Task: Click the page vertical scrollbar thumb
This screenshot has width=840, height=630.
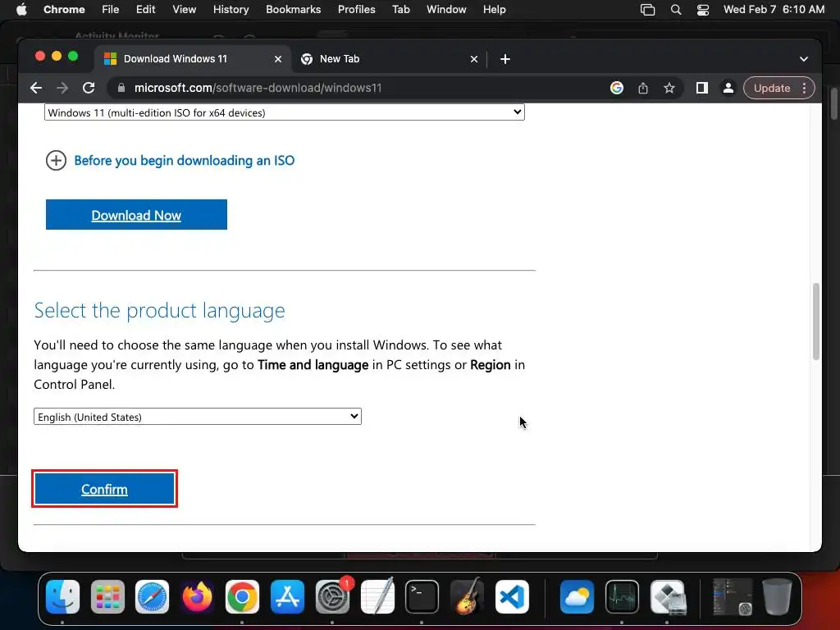Action: pyautogui.click(x=816, y=322)
